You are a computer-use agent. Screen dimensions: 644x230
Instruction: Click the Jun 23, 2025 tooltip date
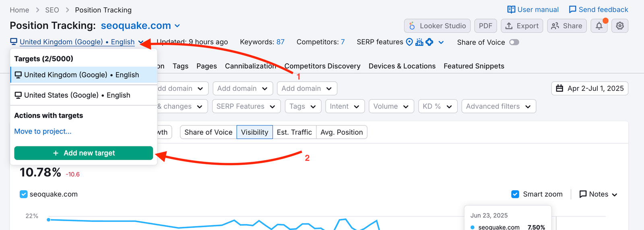[x=489, y=216]
